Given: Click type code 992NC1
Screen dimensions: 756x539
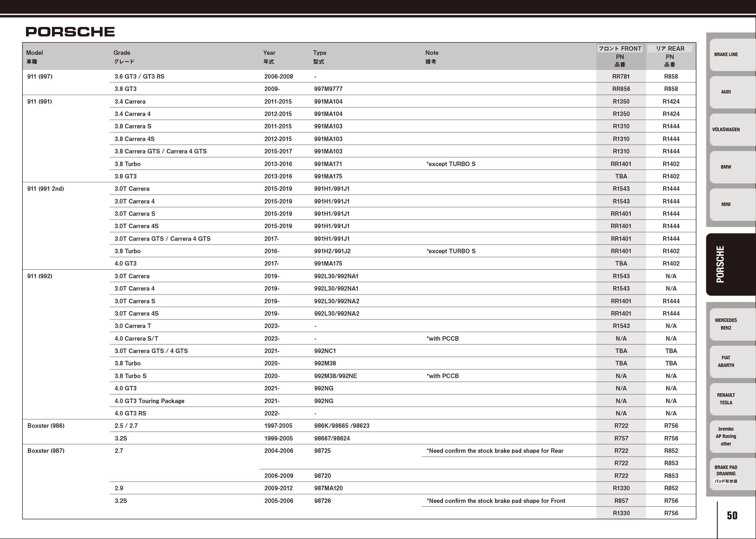Looking at the screenshot, I should [x=325, y=351].
